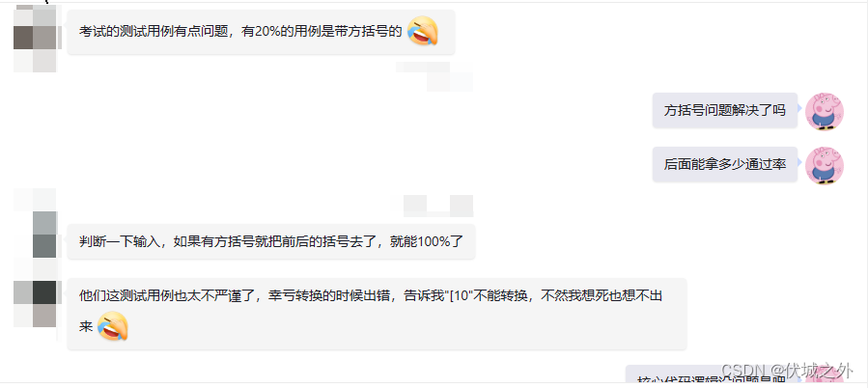Click the laughing-crying emoji in the first message
The height and width of the screenshot is (388, 868).
(x=422, y=31)
